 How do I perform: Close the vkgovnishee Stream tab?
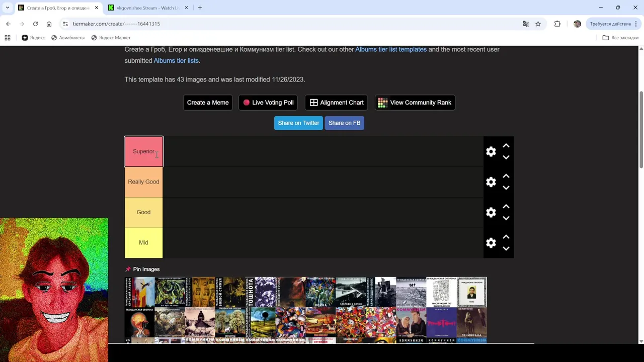coord(186,8)
